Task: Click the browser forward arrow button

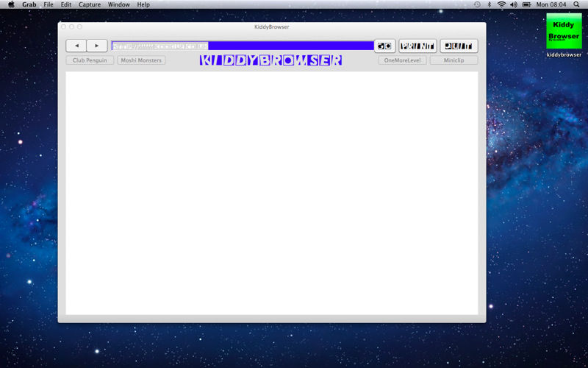Action: 97,46
